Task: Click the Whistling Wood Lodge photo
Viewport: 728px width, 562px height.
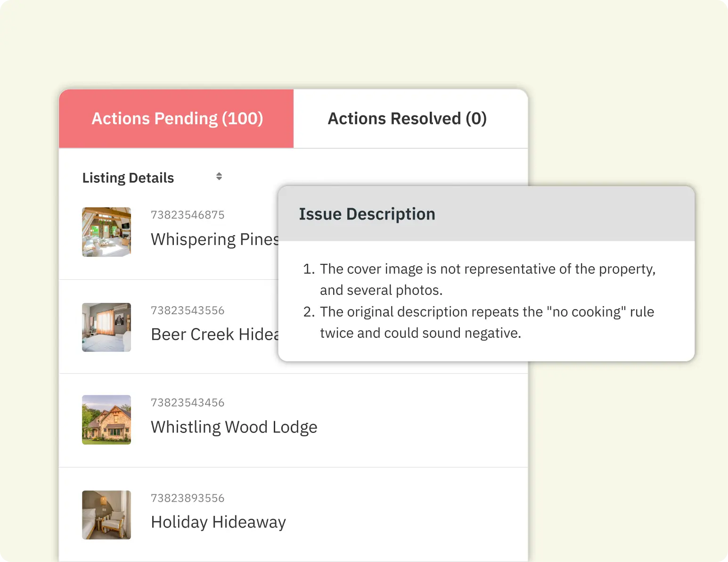Action: pyautogui.click(x=106, y=419)
